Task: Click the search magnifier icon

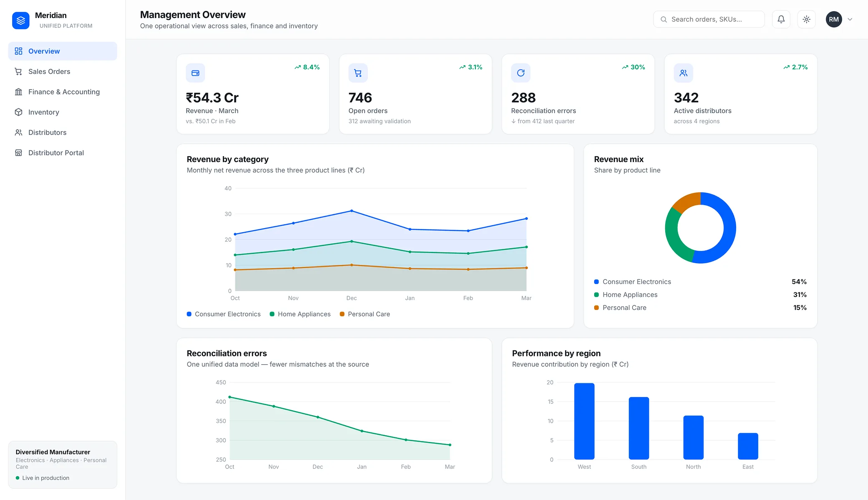Action: [x=664, y=19]
